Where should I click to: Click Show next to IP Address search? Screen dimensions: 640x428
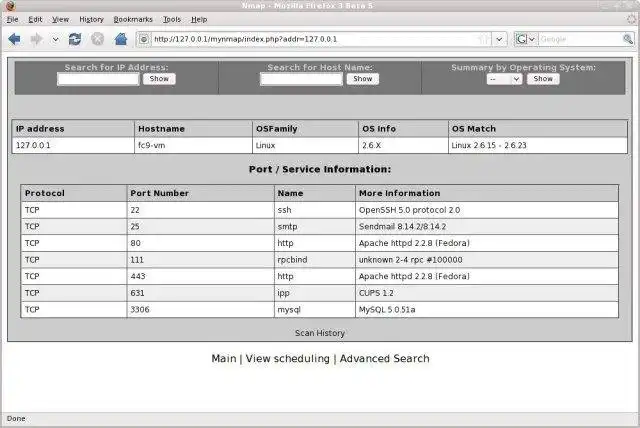[x=159, y=79]
